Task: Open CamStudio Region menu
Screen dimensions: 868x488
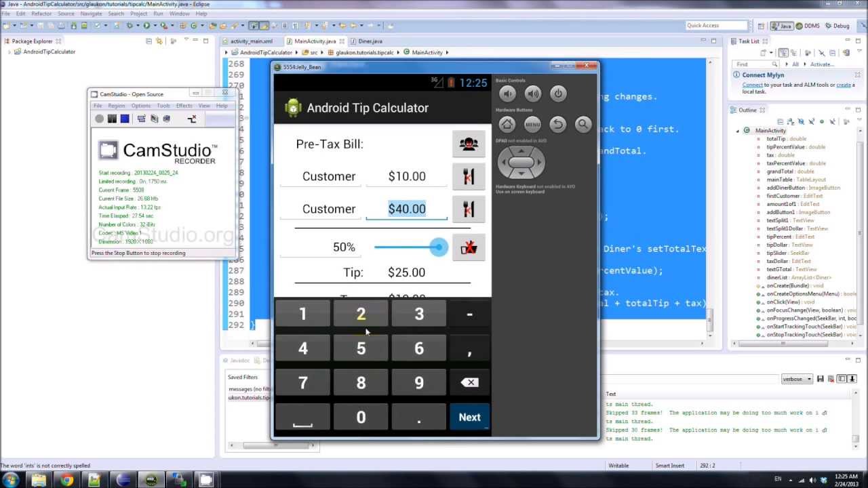Action: (117, 106)
